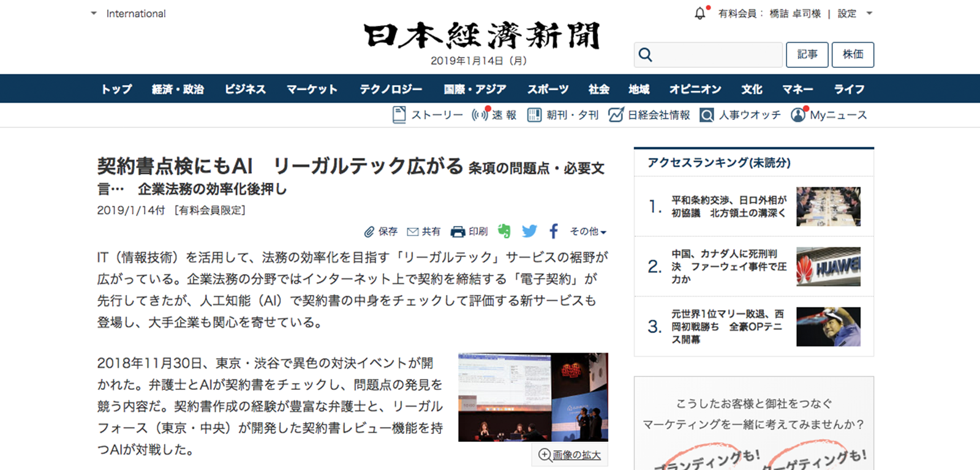The height and width of the screenshot is (470, 980).
Task: Click the search magnifier icon
Action: [646, 55]
